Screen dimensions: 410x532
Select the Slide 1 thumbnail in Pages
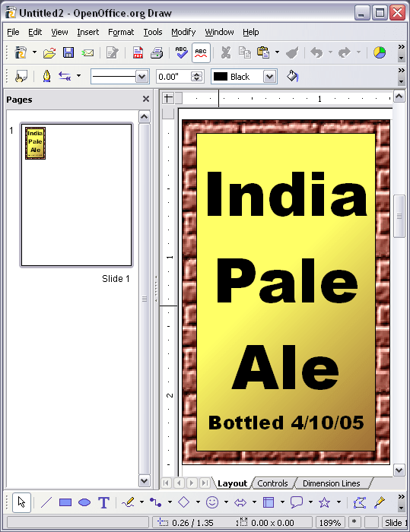click(76, 195)
